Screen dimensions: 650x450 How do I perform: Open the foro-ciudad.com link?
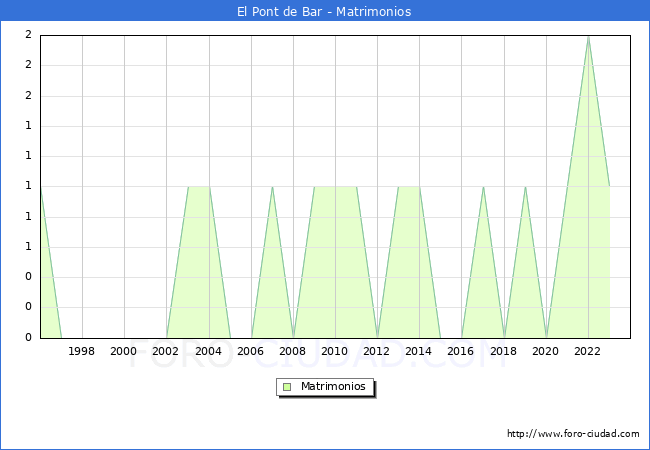[x=573, y=434]
